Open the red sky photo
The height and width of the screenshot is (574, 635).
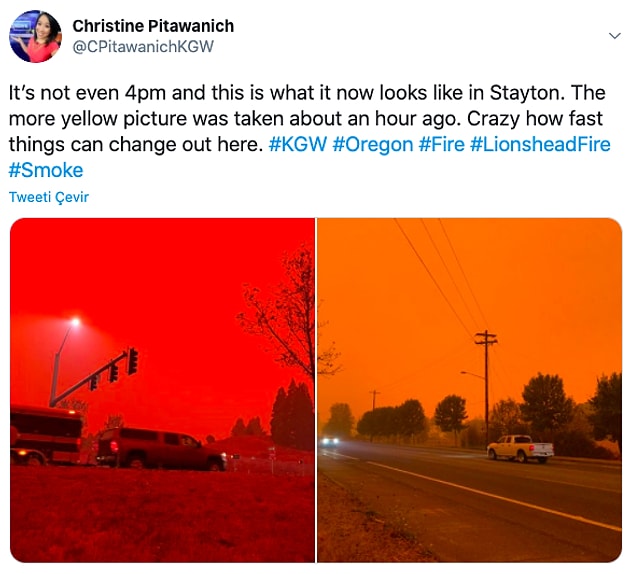point(162,390)
